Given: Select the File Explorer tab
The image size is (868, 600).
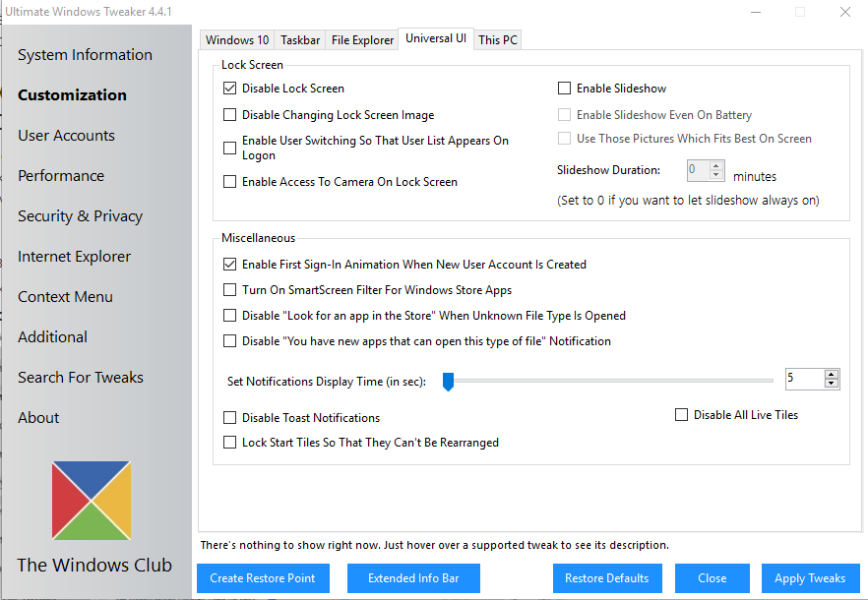Looking at the screenshot, I should click(362, 40).
